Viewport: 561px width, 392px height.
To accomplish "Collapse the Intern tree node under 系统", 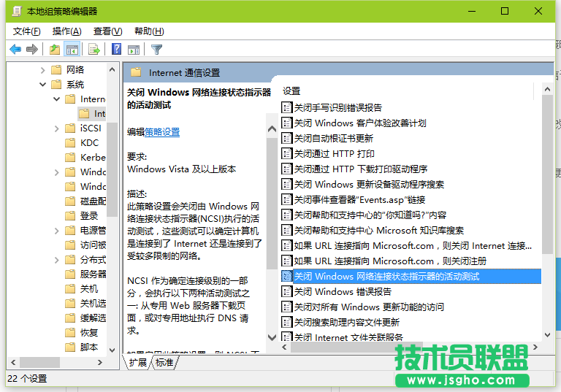I will [56, 99].
